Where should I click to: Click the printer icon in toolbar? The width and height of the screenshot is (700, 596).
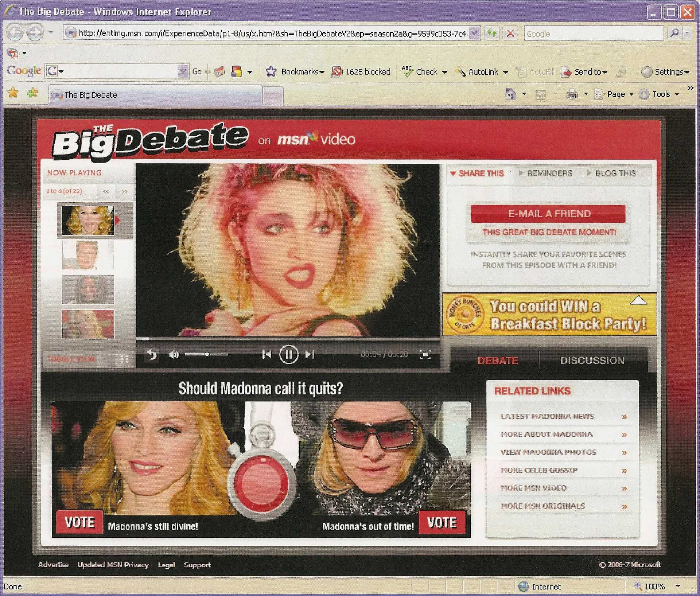click(x=572, y=94)
